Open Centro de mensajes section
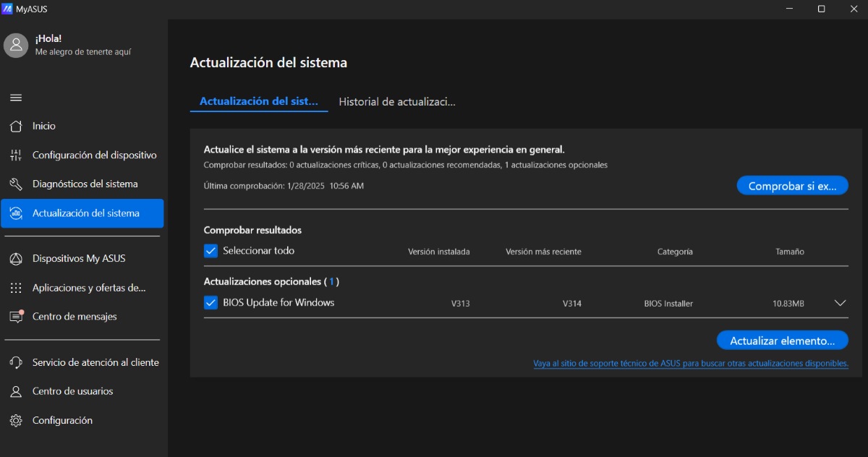The image size is (868, 457). [x=82, y=316]
